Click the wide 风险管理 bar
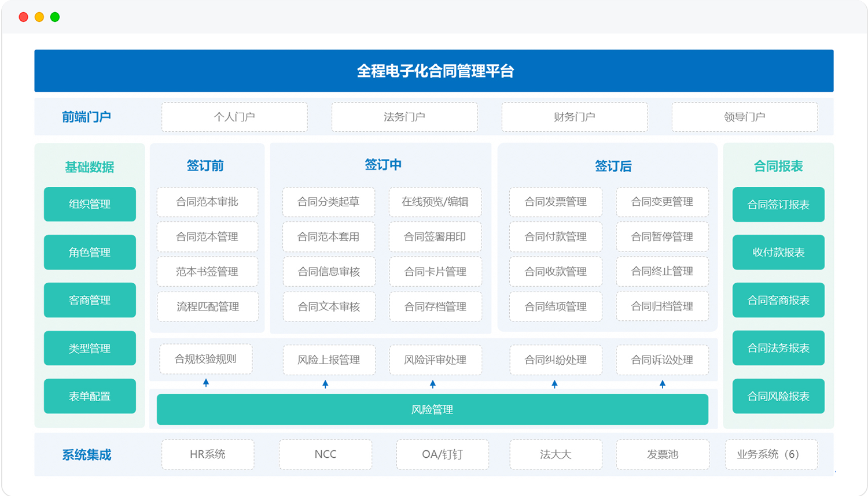The height and width of the screenshot is (496, 868). coord(432,409)
